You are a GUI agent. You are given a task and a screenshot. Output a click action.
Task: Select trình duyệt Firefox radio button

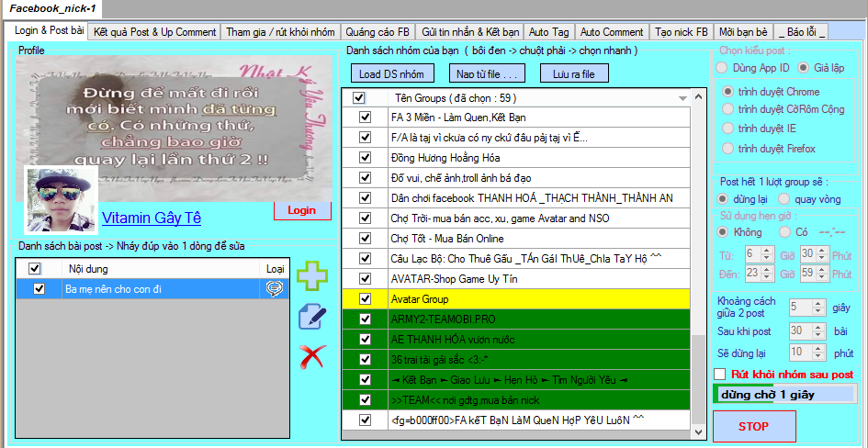coord(728,148)
